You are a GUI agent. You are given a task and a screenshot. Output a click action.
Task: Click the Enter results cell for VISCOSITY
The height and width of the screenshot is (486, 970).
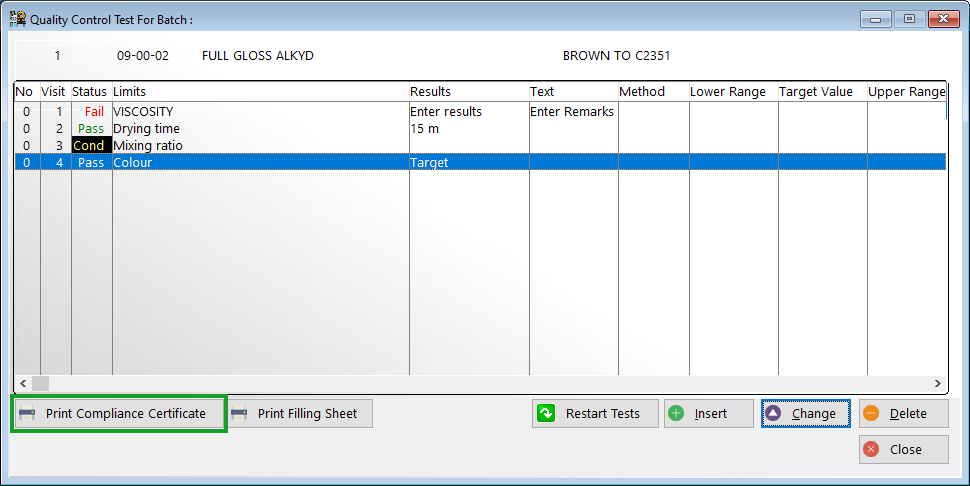tap(445, 112)
